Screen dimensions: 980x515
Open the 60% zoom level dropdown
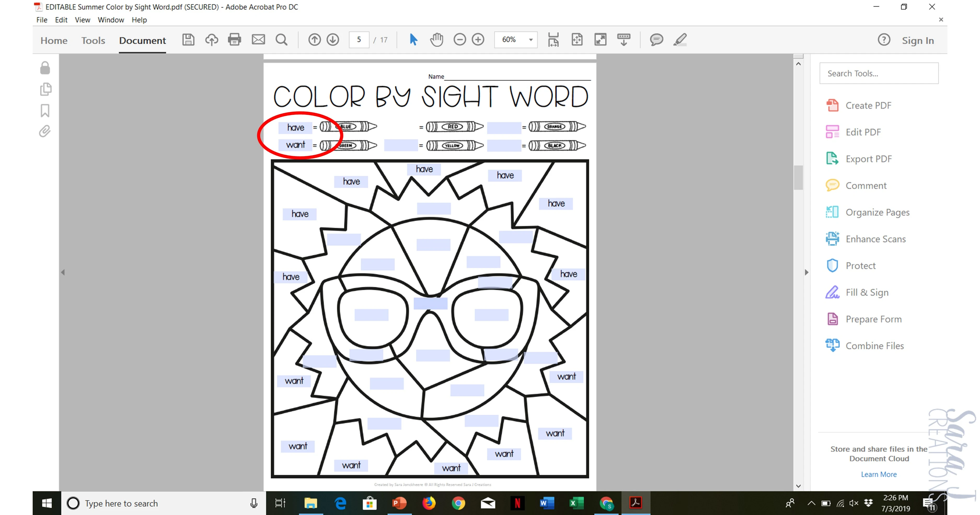[531, 39]
